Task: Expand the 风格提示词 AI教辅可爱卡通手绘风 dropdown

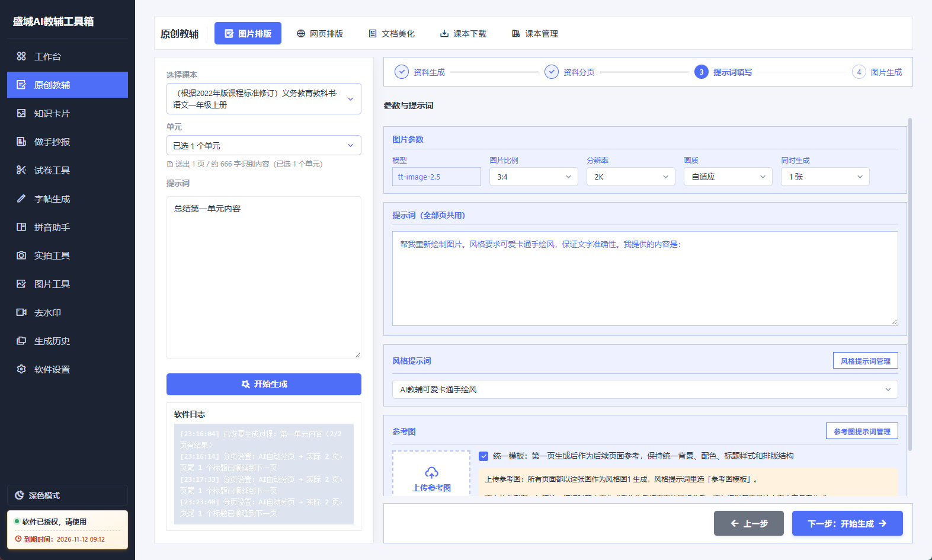Action: [645, 389]
